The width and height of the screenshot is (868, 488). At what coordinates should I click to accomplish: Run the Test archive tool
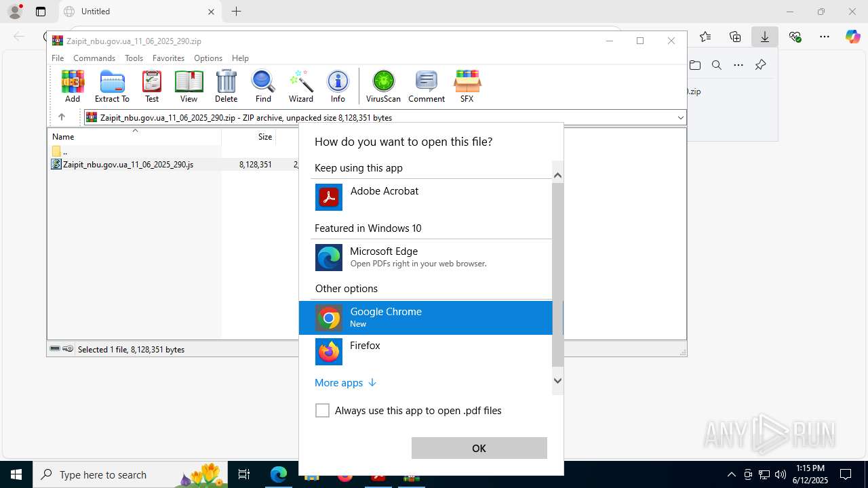point(152,86)
